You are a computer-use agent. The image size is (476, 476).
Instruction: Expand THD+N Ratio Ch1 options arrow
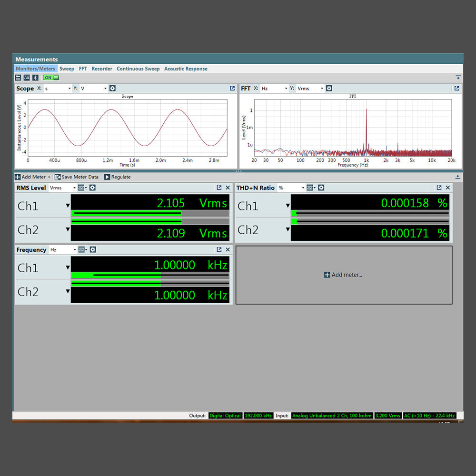pos(288,206)
